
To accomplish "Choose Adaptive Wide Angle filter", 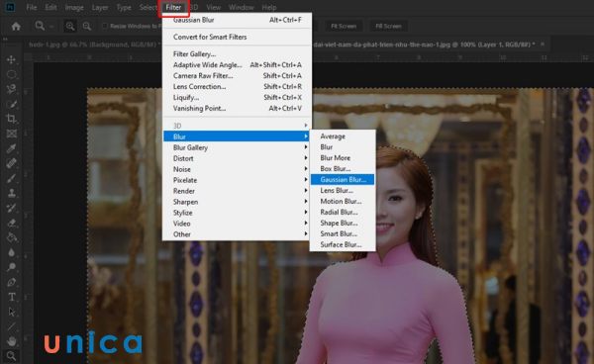I will (x=238, y=65).
